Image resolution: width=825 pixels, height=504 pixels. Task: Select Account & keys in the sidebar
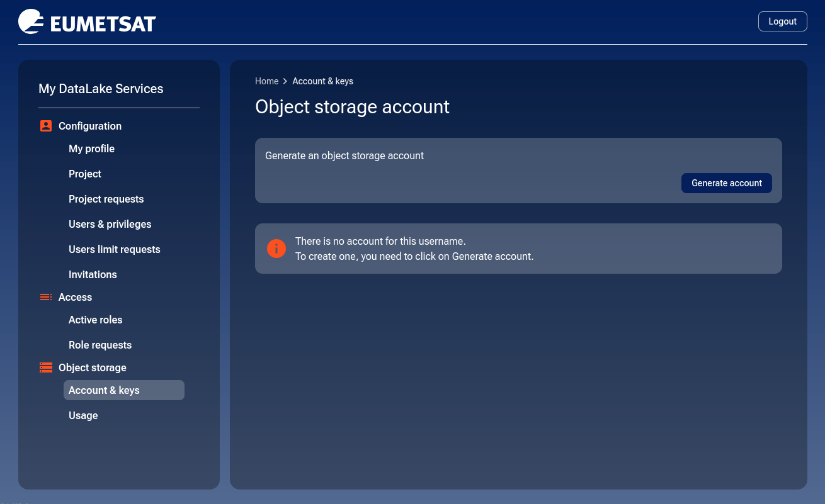[124, 390]
